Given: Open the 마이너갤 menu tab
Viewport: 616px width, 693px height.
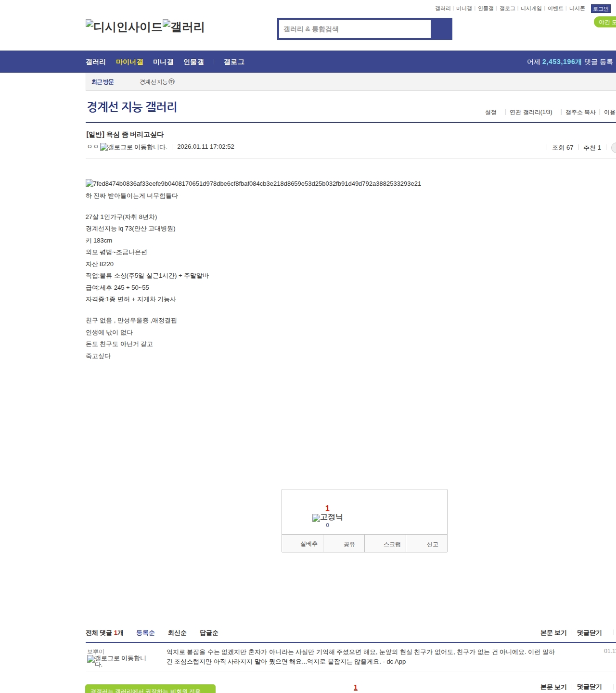Looking at the screenshot, I should click(129, 62).
